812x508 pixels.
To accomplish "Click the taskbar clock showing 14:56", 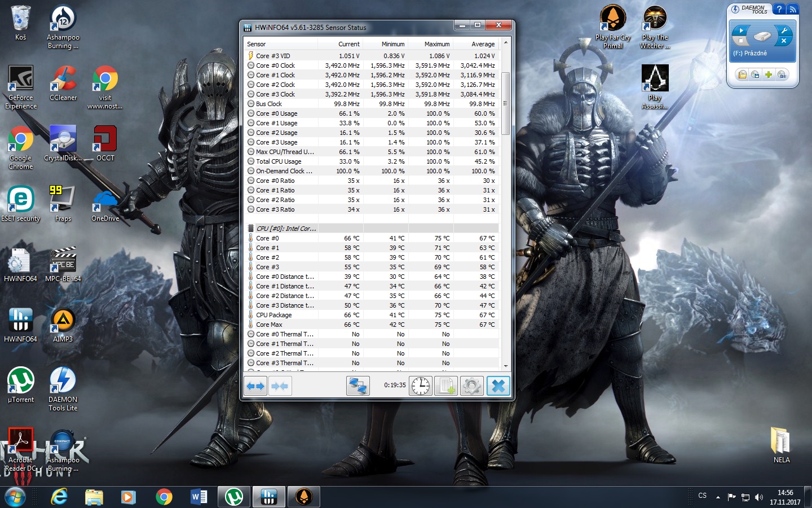I will (785, 497).
